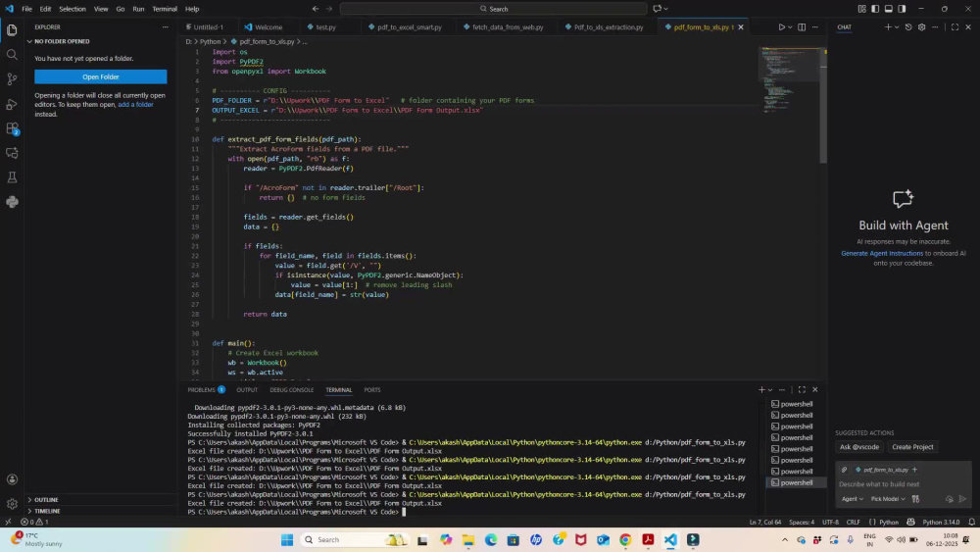The image size is (980, 552).
Task: Open the Agent mode dropdown
Action: point(852,499)
